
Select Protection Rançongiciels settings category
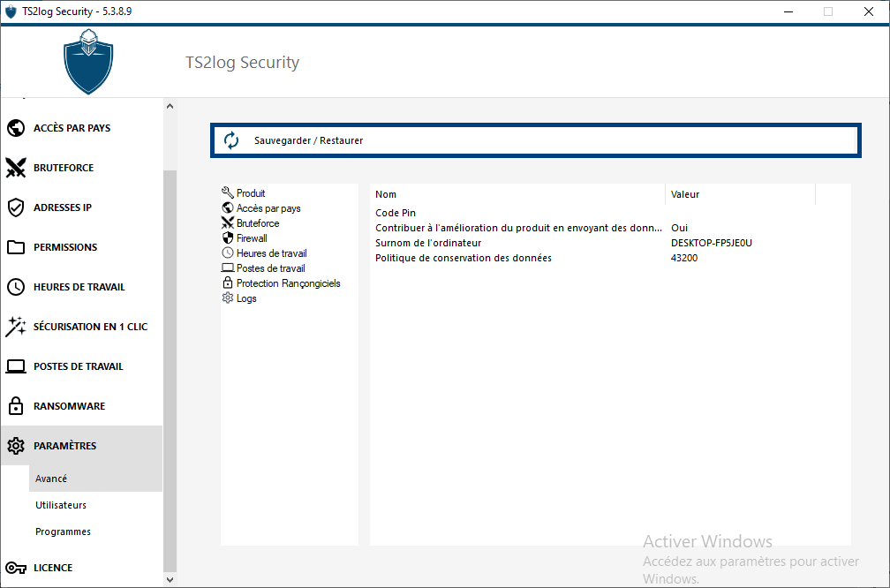[x=289, y=283]
